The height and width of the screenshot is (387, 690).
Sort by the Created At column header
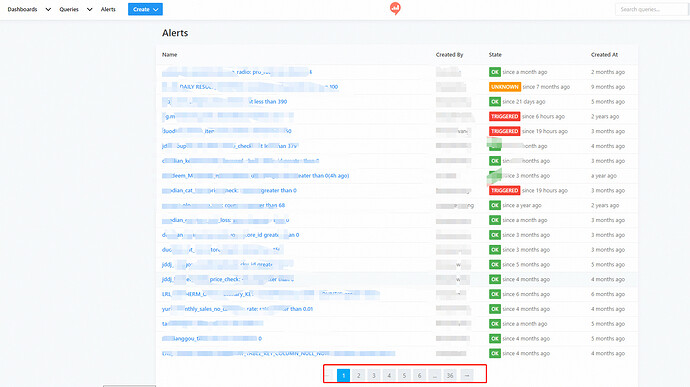tap(604, 55)
